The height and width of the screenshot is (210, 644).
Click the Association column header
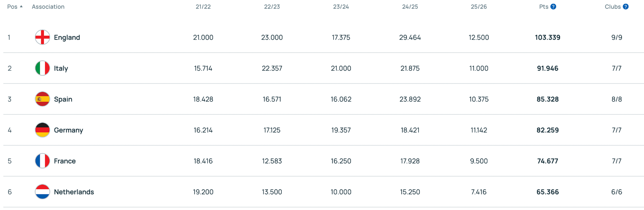coord(48,7)
